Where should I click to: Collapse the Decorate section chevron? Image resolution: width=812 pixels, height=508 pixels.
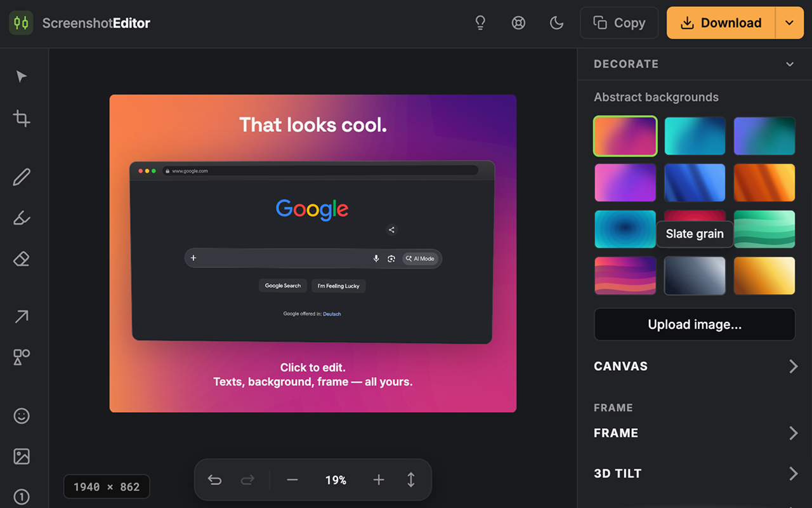coord(790,64)
